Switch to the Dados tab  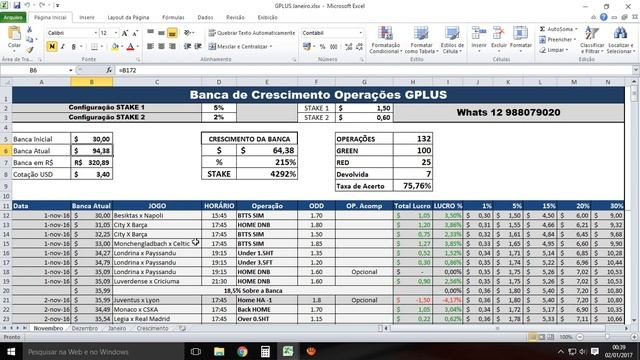[x=205, y=18]
